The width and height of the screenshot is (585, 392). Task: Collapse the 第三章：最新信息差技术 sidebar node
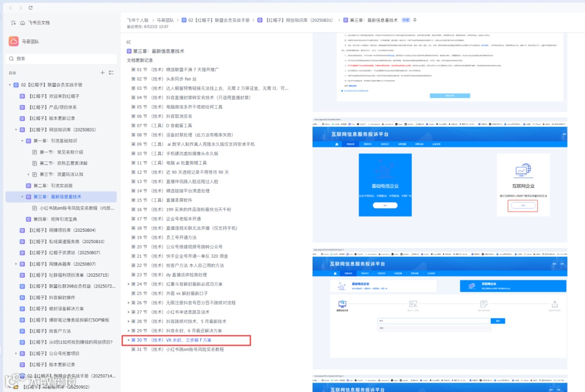tap(22, 197)
